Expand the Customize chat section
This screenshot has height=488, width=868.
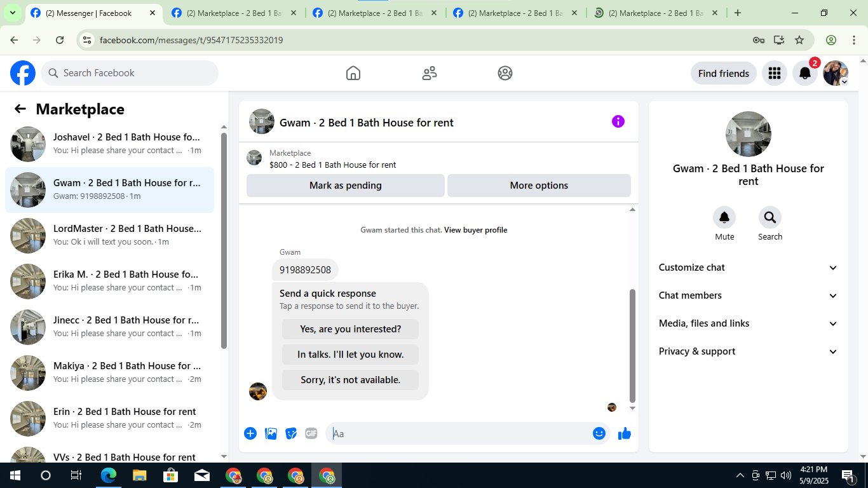749,268
